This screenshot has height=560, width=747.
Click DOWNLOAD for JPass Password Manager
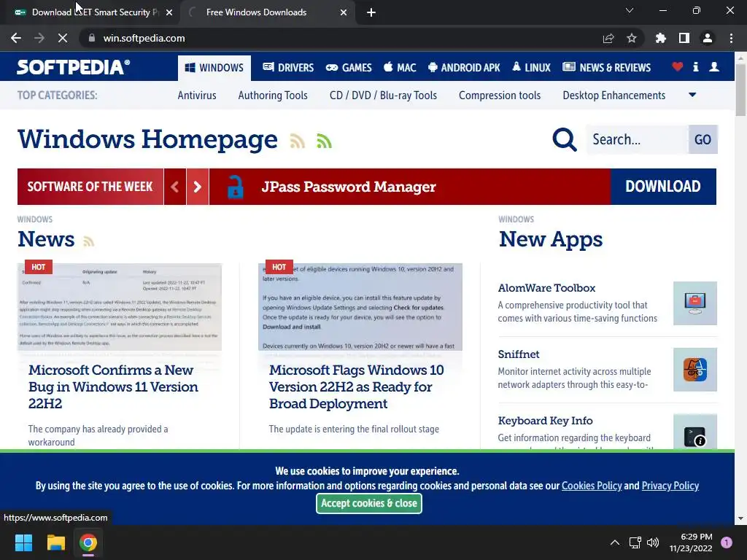(663, 187)
